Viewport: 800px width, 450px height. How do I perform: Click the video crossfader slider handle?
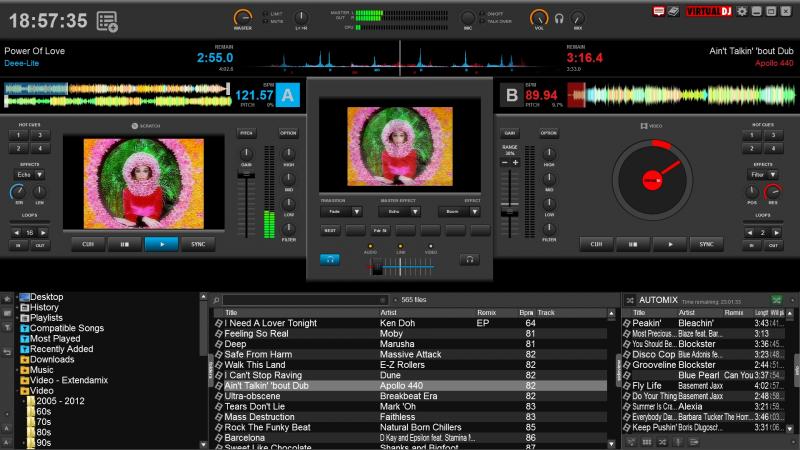377,266
